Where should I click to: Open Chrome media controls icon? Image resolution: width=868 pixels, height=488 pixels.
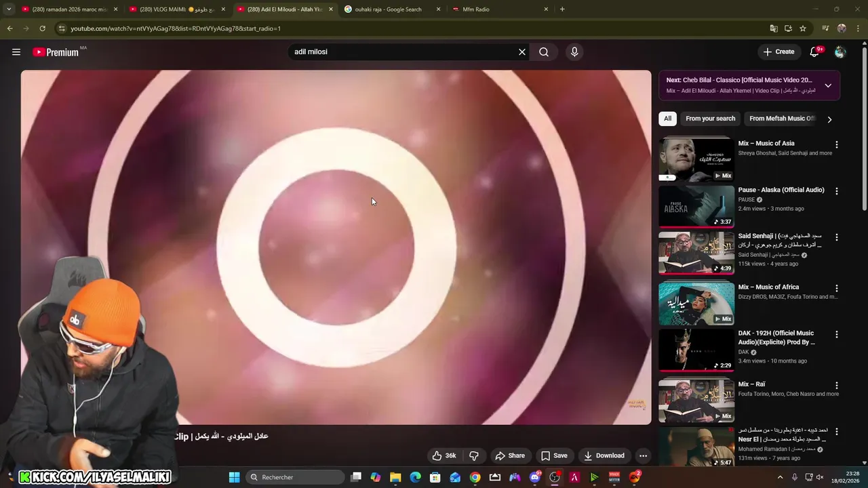[x=825, y=28]
